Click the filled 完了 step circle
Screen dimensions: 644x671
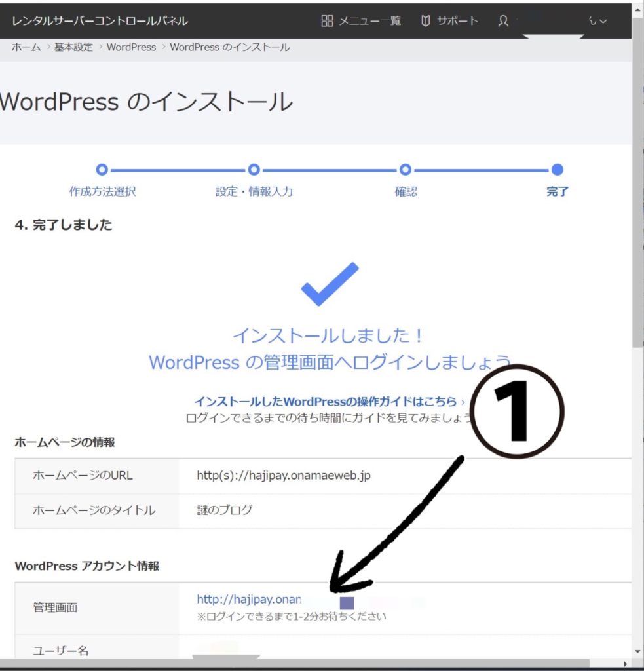(x=558, y=170)
